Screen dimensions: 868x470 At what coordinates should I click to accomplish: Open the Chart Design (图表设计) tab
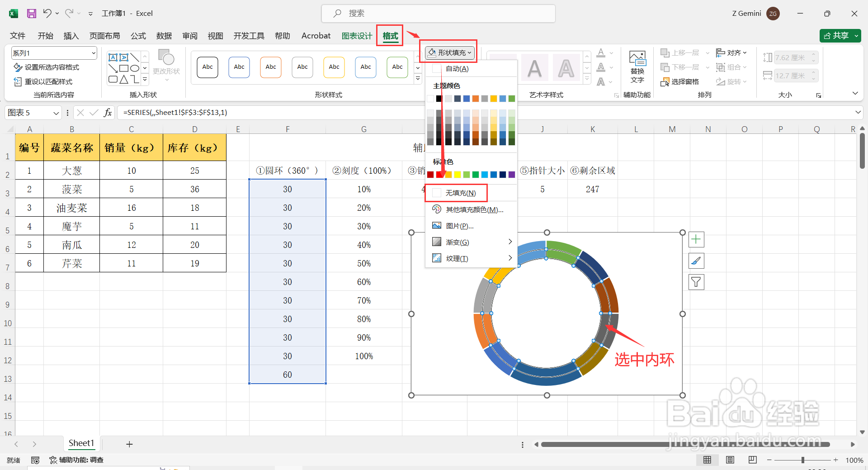click(357, 36)
